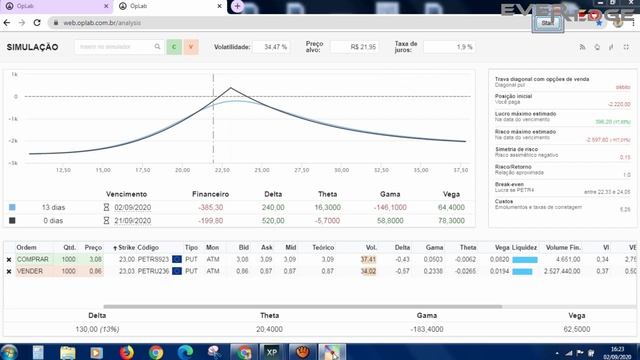Open the Chrome three-dot menu
The image size is (640, 360).
click(633, 23)
